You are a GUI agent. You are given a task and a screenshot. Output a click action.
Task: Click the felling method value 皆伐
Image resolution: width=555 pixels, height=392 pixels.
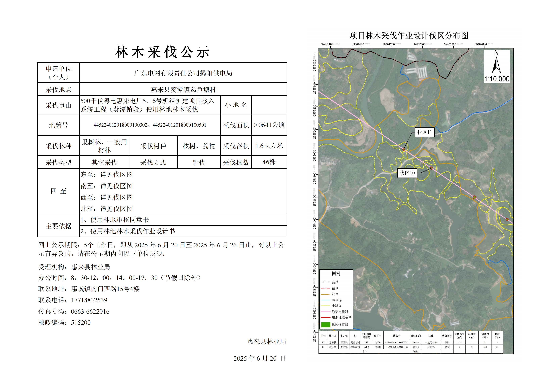click(199, 162)
